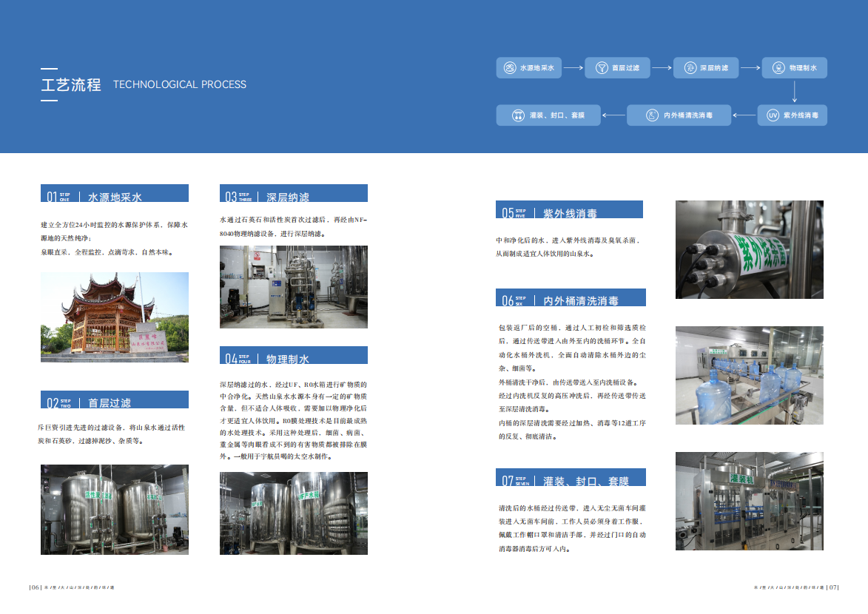Click the 03 深层纳滤 step header
Screen dimensions: 868x614
(x=294, y=194)
